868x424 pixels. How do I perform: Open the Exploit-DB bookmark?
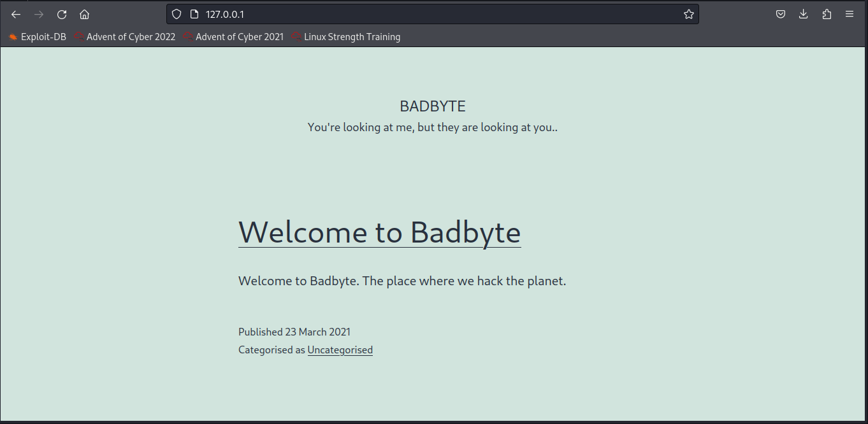pos(38,37)
